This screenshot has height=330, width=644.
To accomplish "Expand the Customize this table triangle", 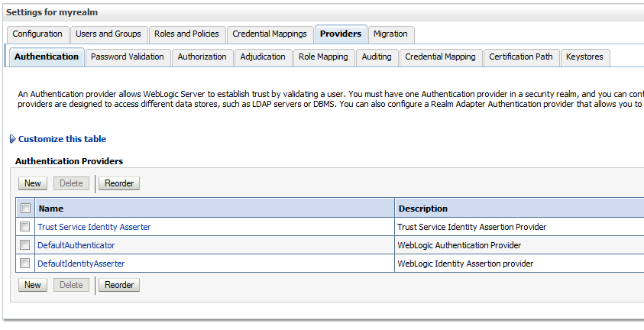I will [13, 139].
